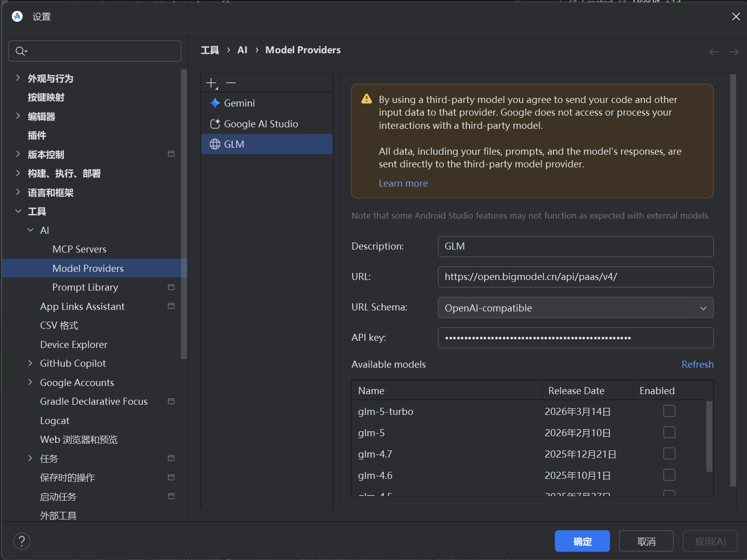The height and width of the screenshot is (560, 747).
Task: Confirm with 确定 button
Action: coord(582,541)
